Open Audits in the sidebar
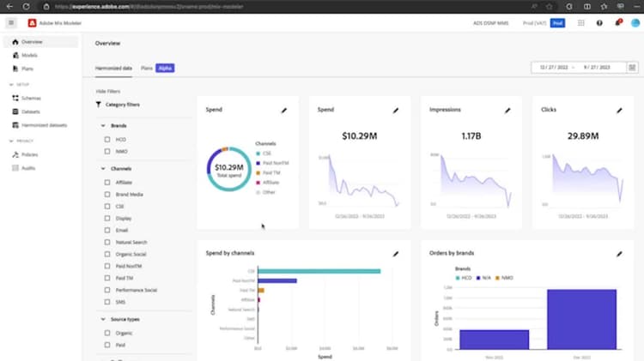Screen dimensions: 644x361 [x=40, y=168]
